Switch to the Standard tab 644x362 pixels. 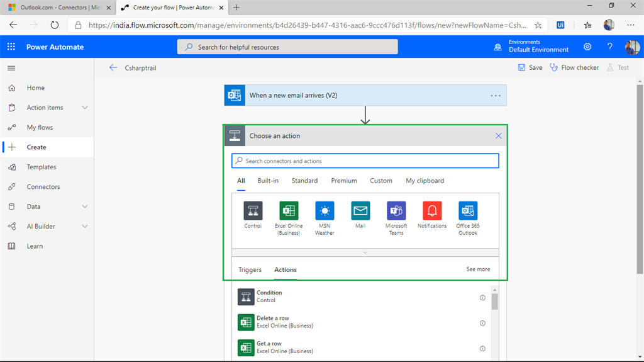(304, 181)
